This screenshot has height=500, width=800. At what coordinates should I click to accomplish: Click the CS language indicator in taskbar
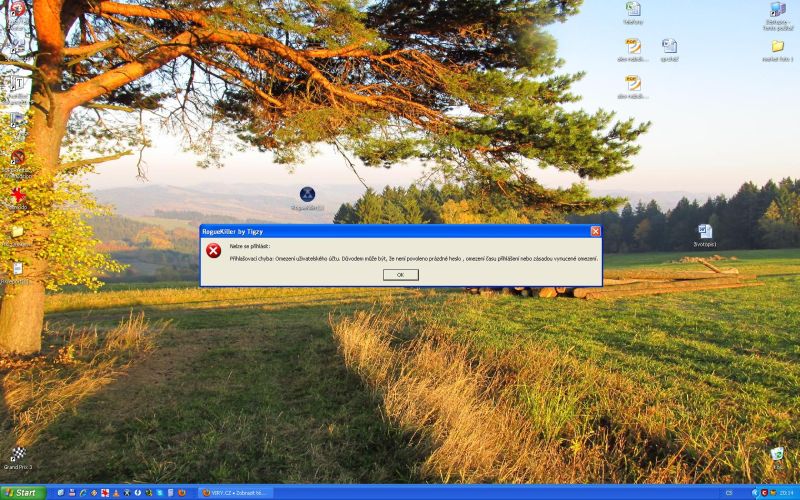[728, 492]
